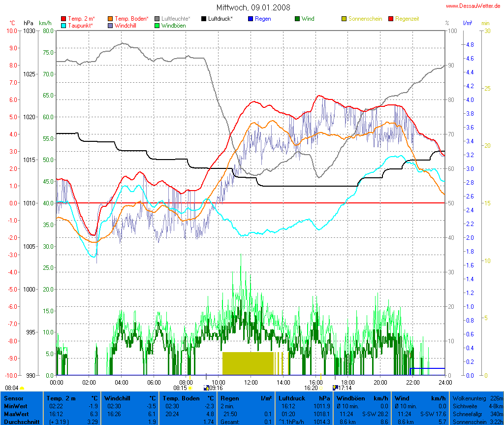Click the chart title Mittwoch, 09.01.2008
Screen dimensions: 504x425
pos(253,7)
